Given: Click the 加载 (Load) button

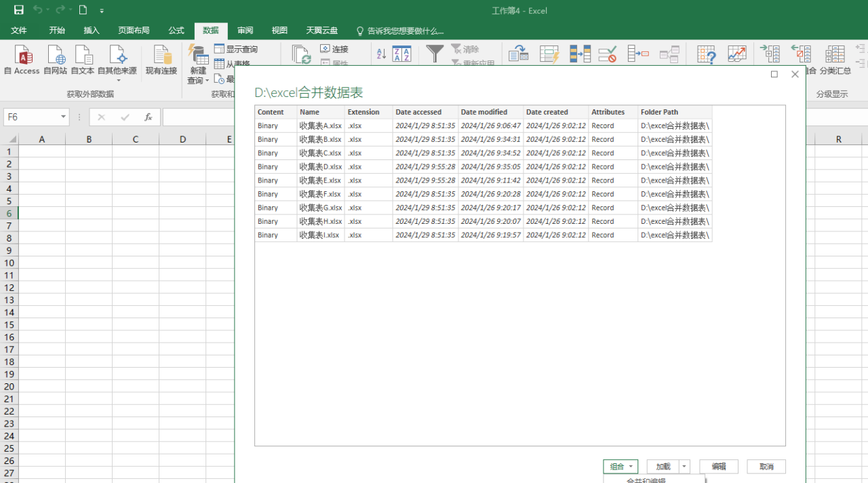Looking at the screenshot, I should 663,467.
